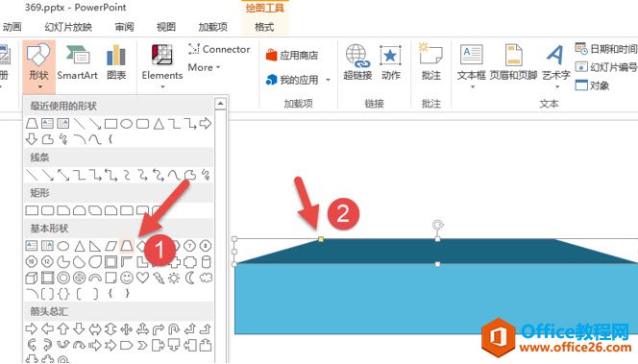
Task: Click the yellow adjustment handle on trapezoid
Action: click(x=321, y=239)
